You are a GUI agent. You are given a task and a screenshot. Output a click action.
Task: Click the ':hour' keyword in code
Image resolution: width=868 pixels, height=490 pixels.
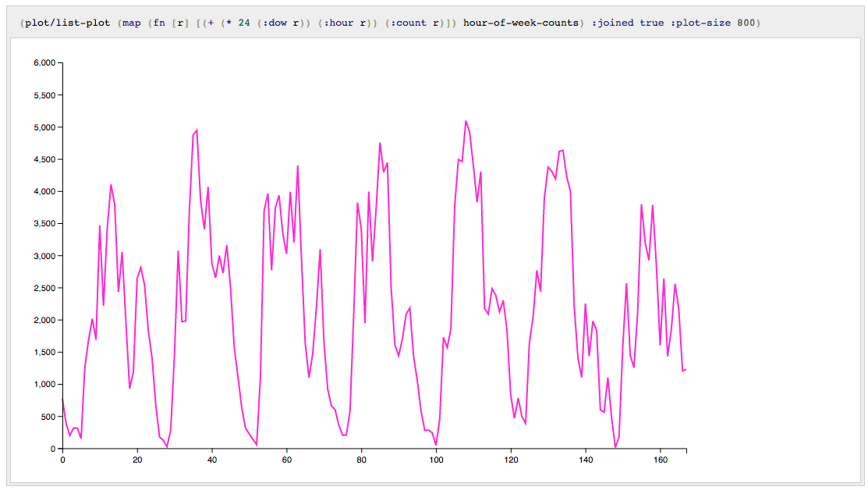338,23
